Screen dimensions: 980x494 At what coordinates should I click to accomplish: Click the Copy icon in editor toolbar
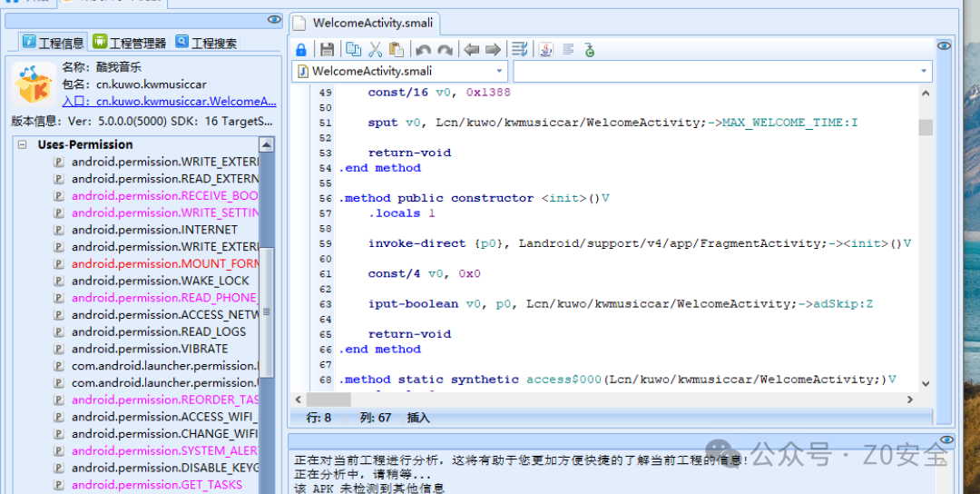354,49
